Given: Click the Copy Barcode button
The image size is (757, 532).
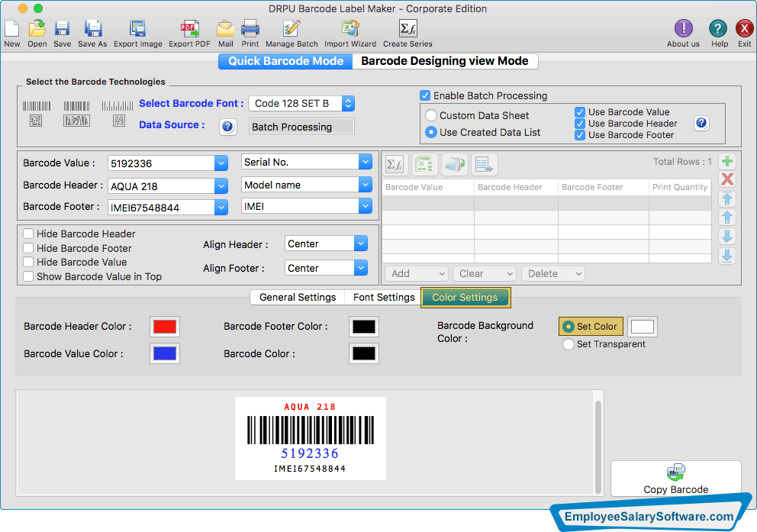Looking at the screenshot, I should pos(676,479).
